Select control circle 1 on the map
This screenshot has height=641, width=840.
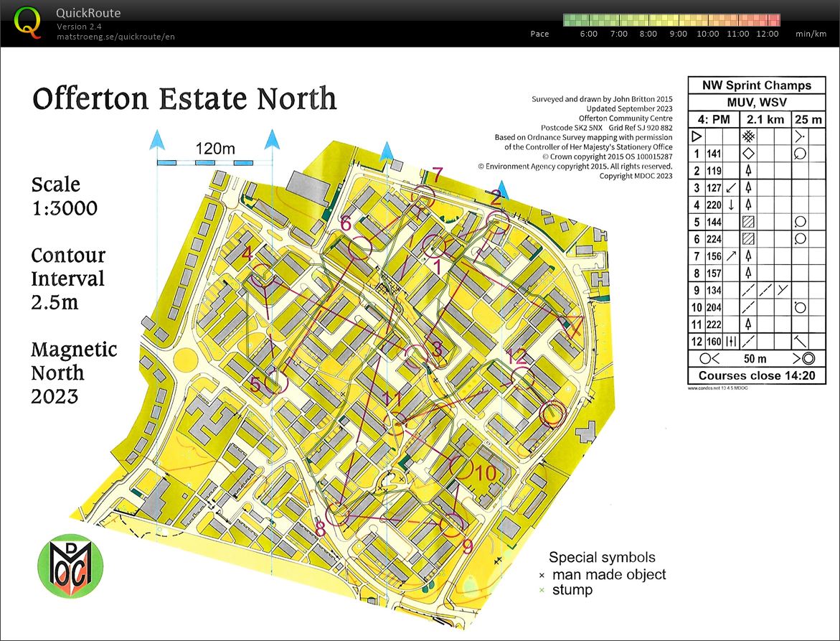[435, 246]
